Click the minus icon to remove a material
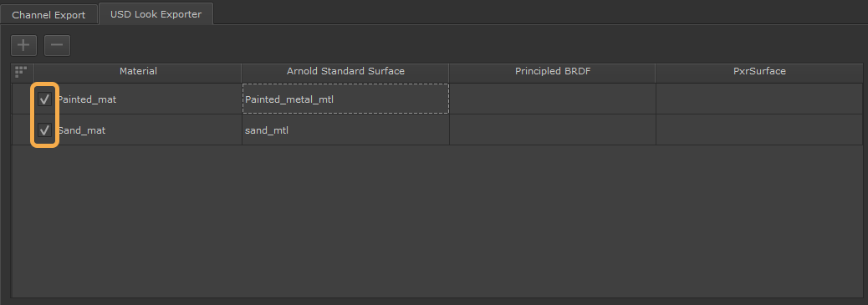 (x=57, y=45)
